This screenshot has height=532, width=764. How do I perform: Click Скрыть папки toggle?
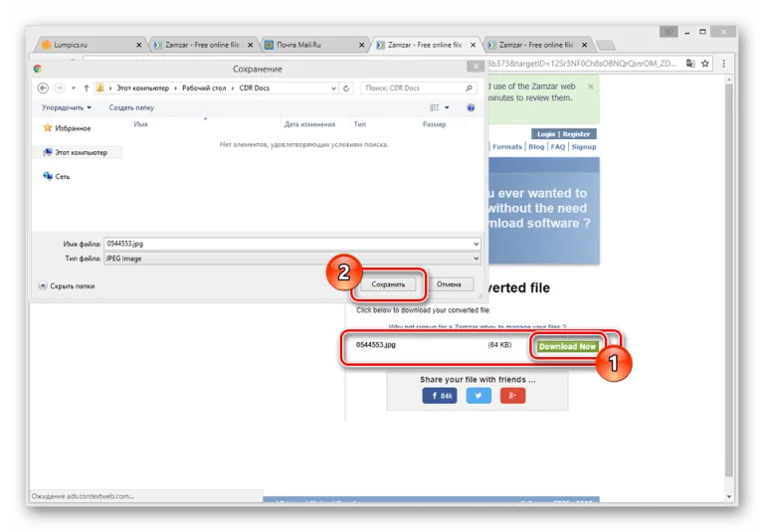pos(67,286)
